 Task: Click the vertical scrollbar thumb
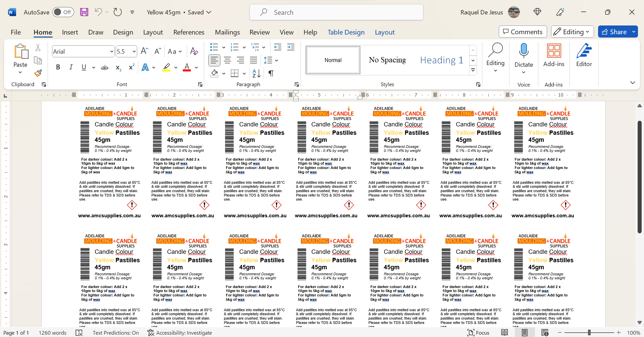639,177
